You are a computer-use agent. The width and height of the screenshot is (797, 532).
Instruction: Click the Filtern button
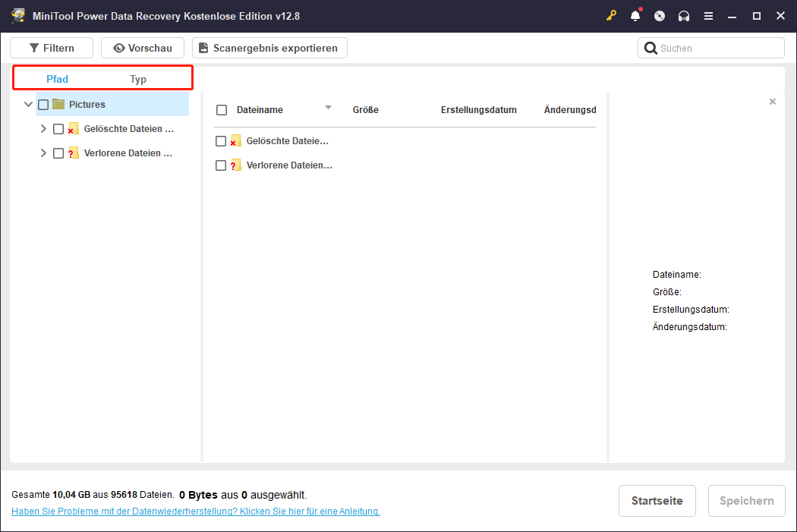tap(52, 48)
